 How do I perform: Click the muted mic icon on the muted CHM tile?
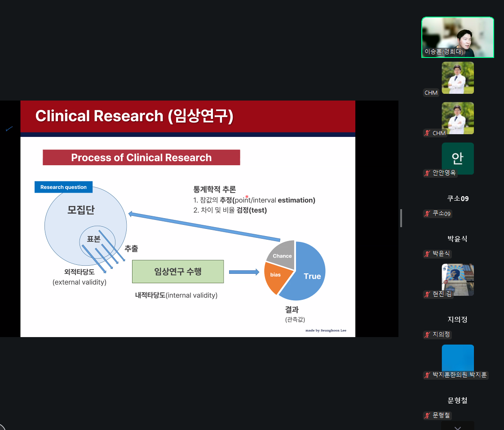[x=428, y=133]
